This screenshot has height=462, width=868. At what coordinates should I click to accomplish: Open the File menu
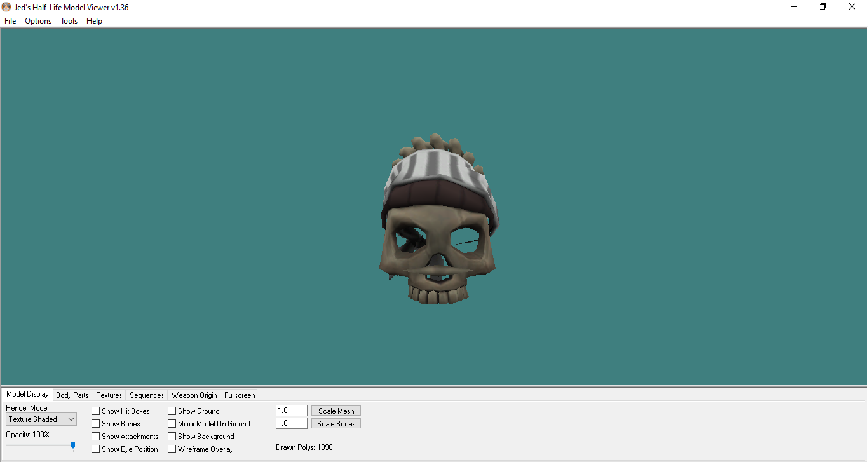(x=10, y=21)
